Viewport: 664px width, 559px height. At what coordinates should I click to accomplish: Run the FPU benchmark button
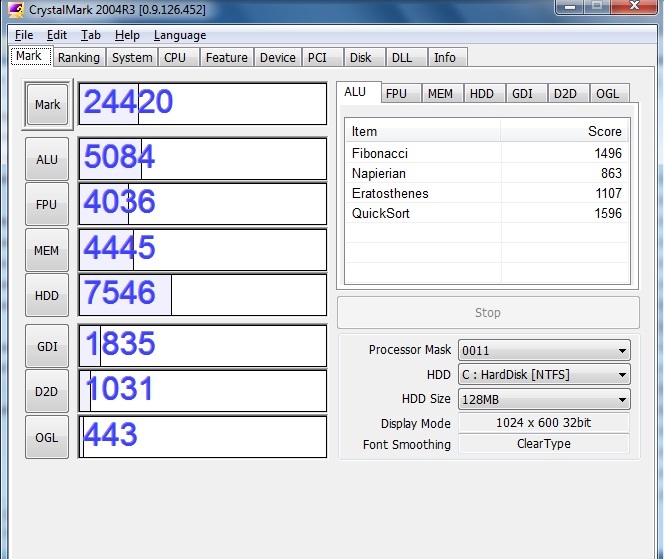pyautogui.click(x=47, y=205)
